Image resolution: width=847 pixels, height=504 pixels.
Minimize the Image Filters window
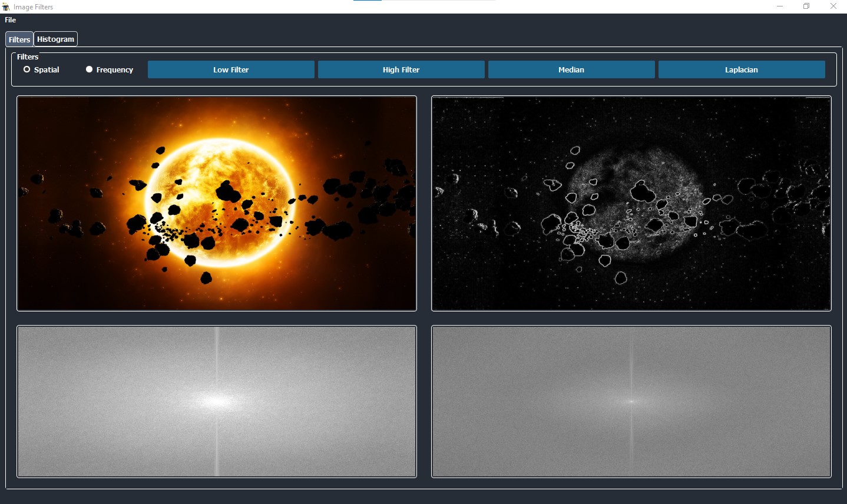(x=780, y=6)
